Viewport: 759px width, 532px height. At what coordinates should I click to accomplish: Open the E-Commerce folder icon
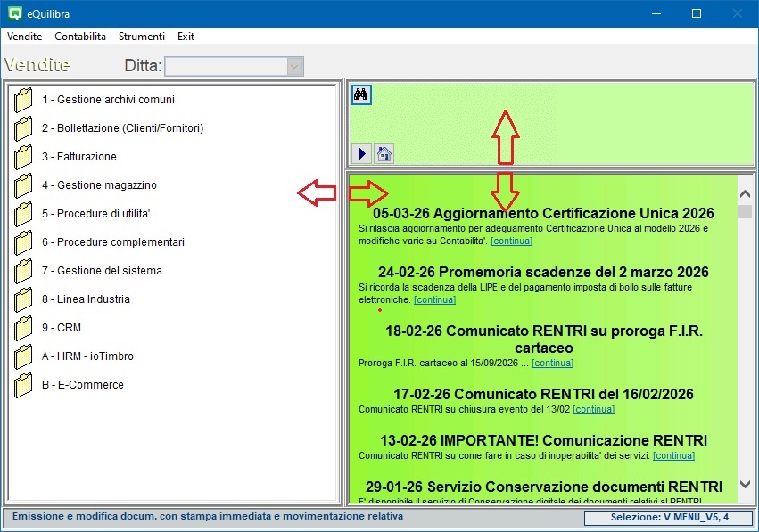[x=24, y=386]
